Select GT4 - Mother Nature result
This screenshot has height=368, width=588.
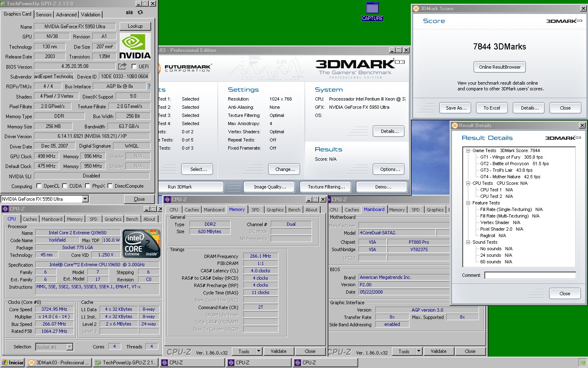pyautogui.click(x=510, y=177)
